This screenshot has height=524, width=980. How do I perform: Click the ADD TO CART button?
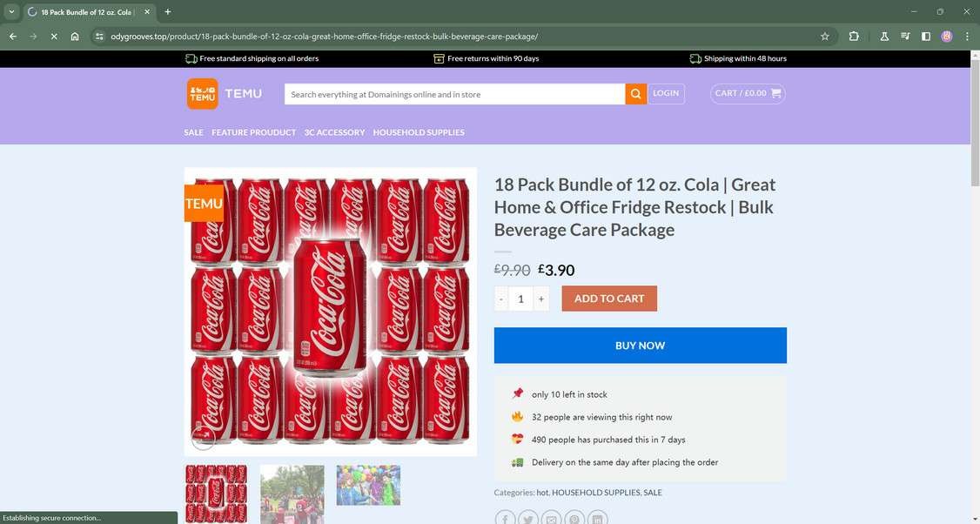coord(609,299)
